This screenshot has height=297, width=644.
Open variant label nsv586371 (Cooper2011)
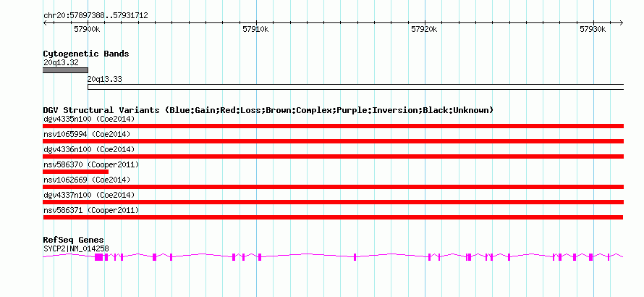click(91, 210)
